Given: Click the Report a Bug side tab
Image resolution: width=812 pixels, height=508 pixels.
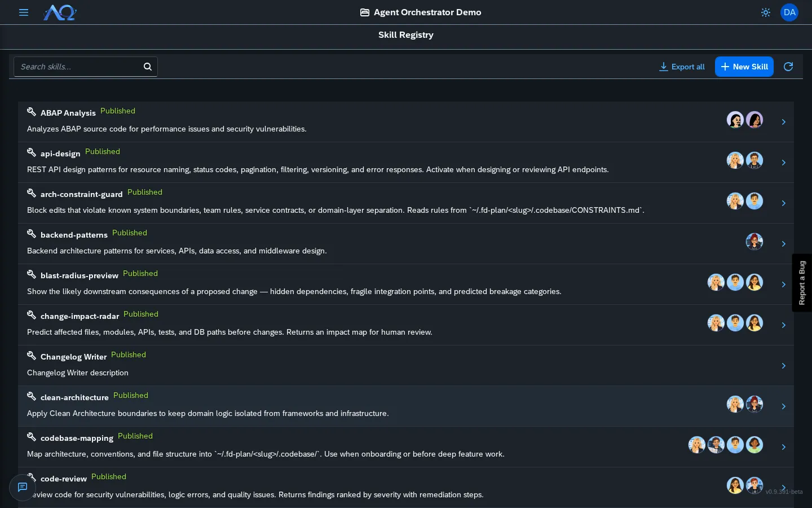Looking at the screenshot, I should pos(802,283).
